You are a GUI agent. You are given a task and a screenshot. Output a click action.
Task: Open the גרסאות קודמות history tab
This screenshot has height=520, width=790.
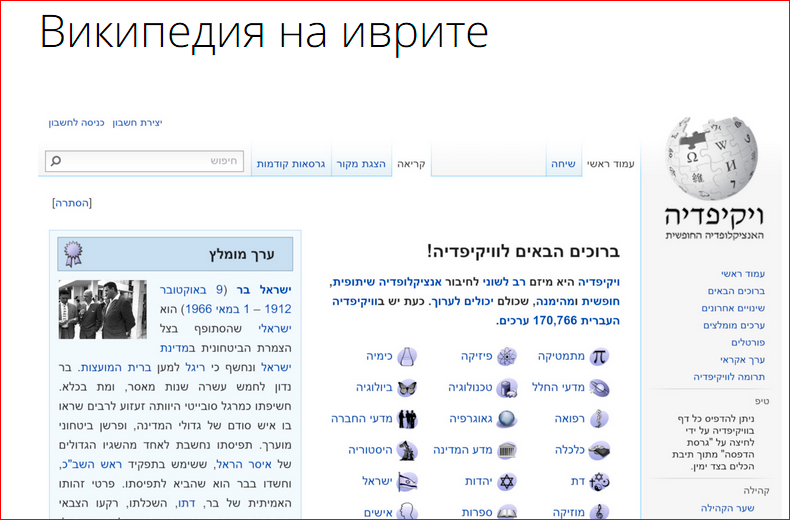pyautogui.click(x=291, y=164)
